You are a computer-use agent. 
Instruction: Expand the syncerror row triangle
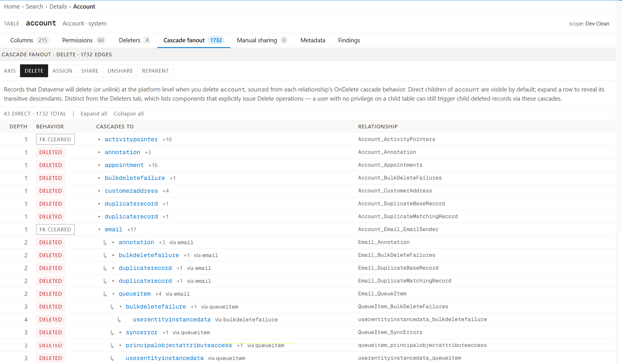tap(121, 333)
